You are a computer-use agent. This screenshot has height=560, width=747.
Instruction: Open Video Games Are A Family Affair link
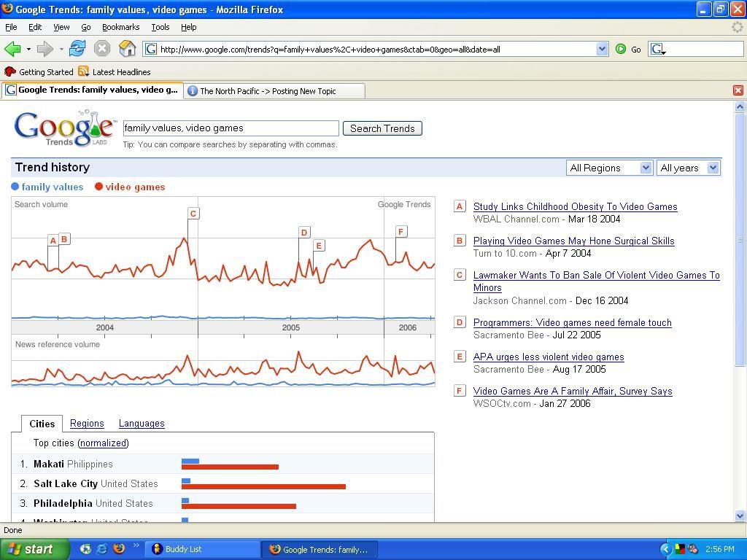[x=573, y=392]
